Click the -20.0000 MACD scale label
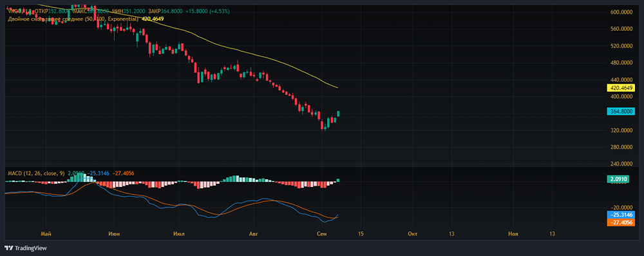 [621, 208]
